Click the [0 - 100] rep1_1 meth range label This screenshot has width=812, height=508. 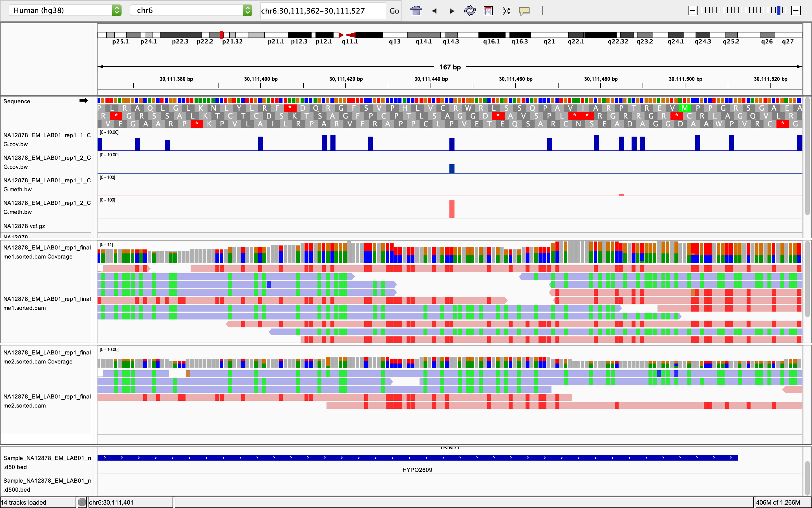pos(107,177)
